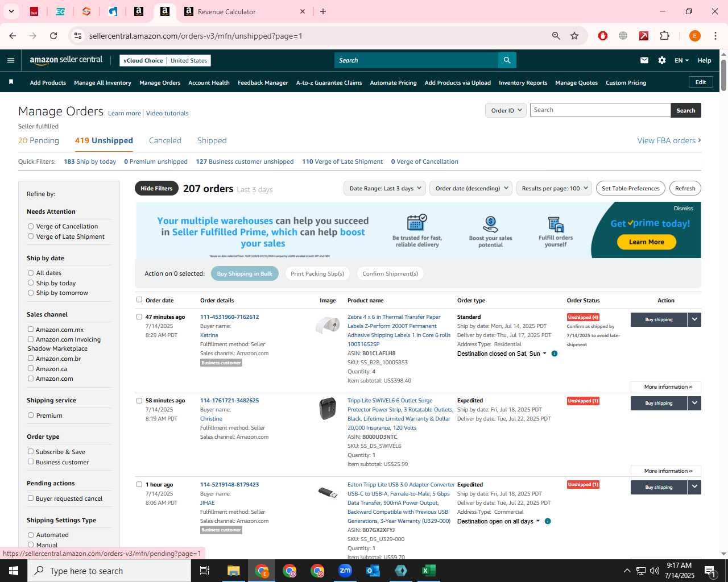Open the hamburger navigation menu

pyautogui.click(x=11, y=60)
